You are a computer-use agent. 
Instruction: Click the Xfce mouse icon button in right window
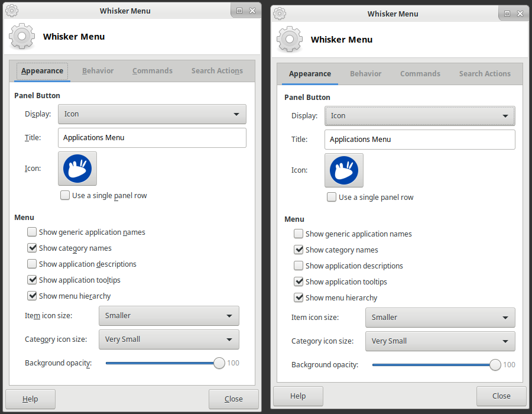pos(344,170)
